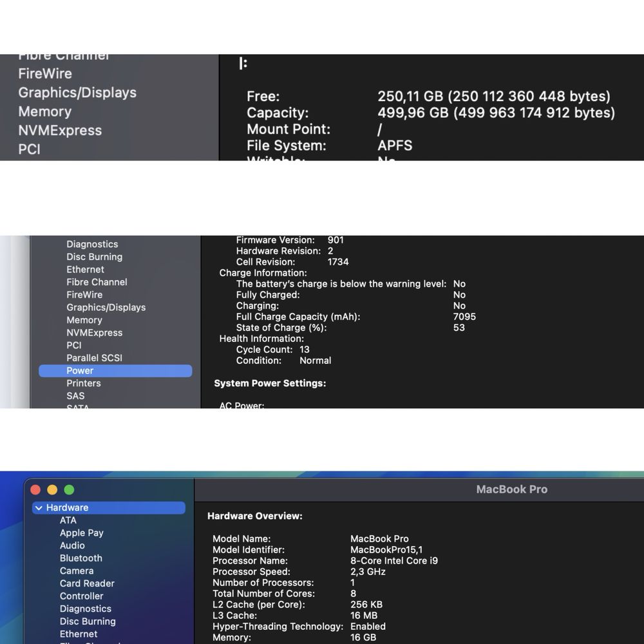
Task: Select Bluetooth in the sidebar
Action: tap(81, 558)
